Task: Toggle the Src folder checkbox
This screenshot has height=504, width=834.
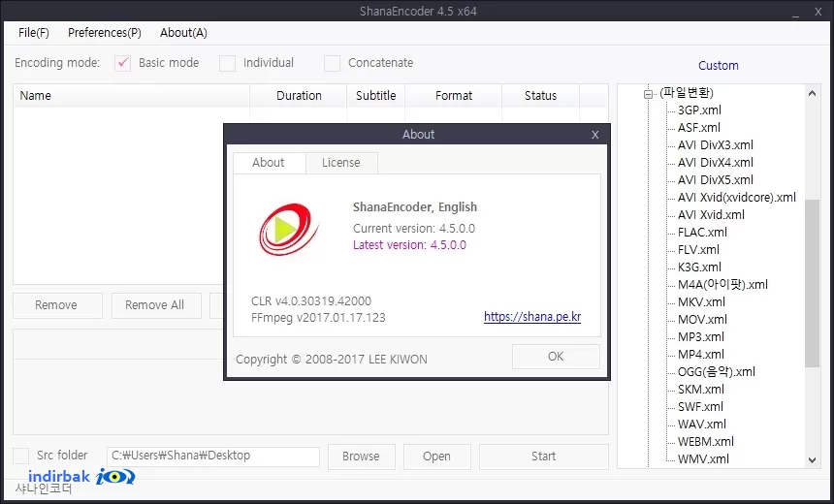Action: tap(20, 456)
